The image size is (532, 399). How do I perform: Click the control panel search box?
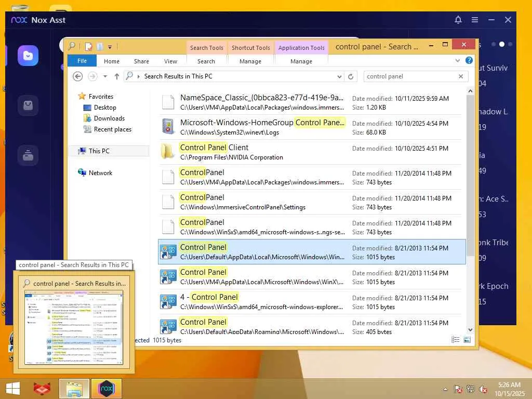point(410,76)
